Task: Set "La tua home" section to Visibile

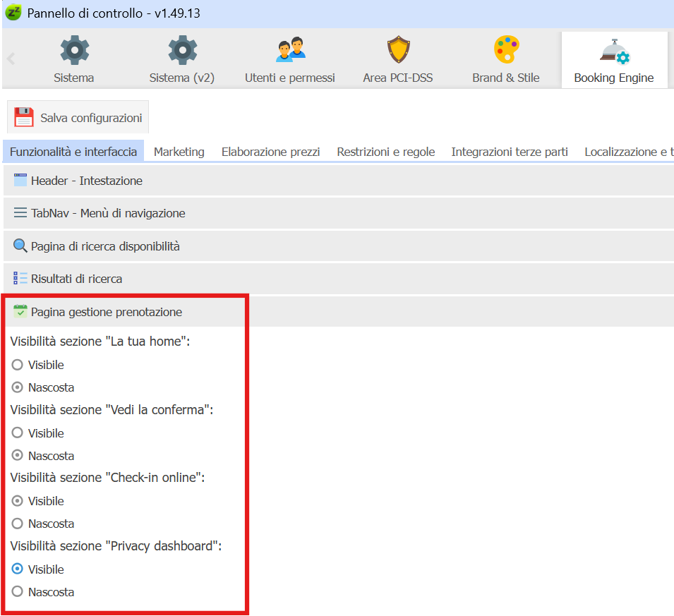Action: click(18, 365)
